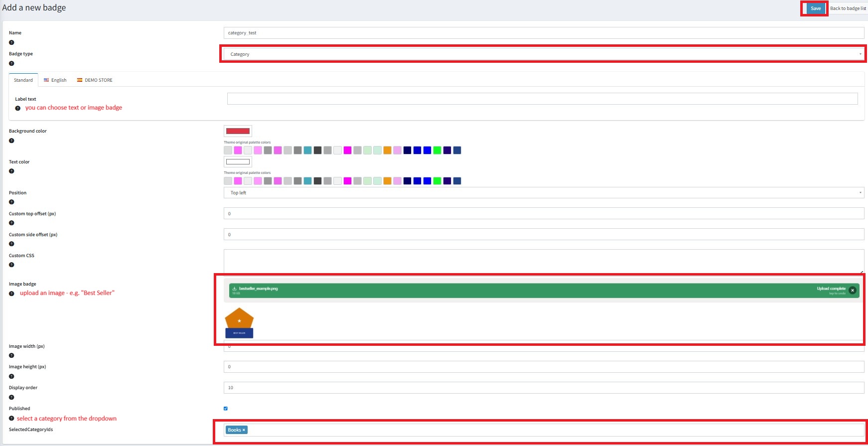
Task: Click help icon under Position label
Action: (11, 202)
